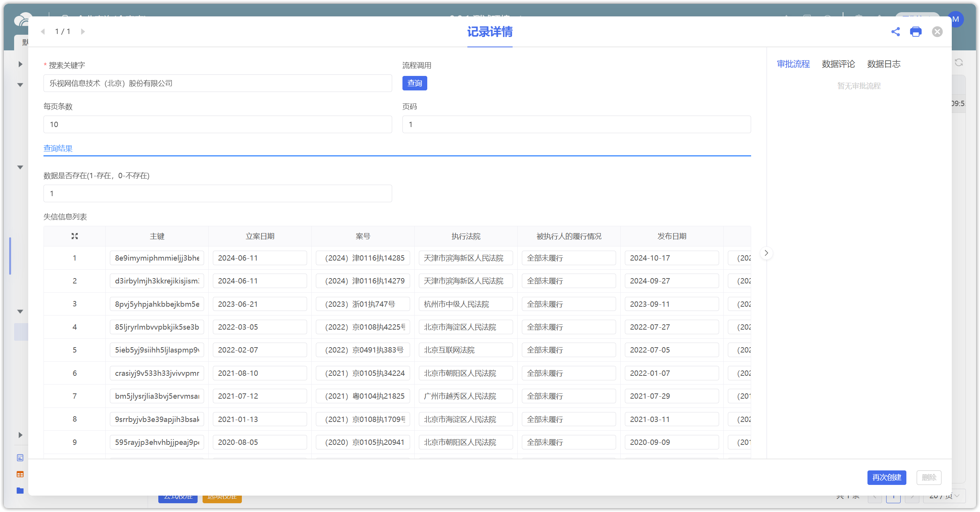Go to the next record arrow

coord(83,32)
